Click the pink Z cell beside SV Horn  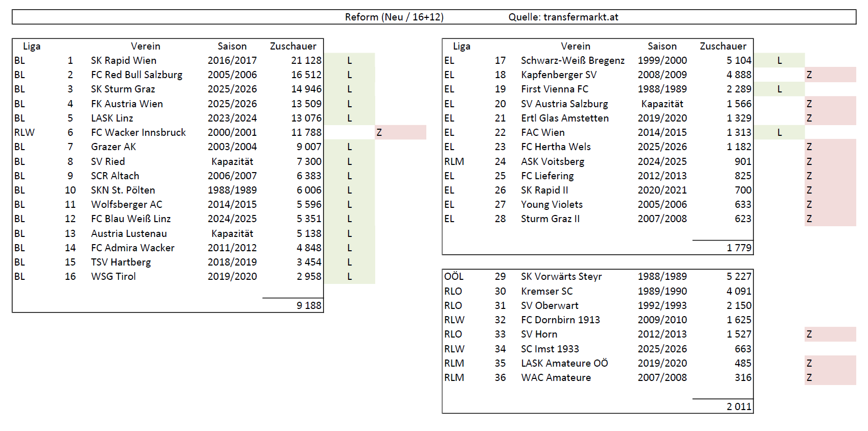click(830, 334)
